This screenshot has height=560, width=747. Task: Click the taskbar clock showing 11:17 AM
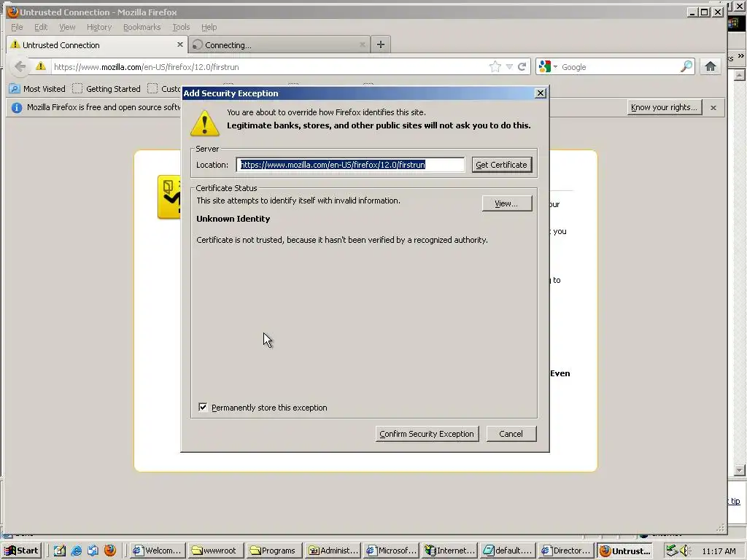pyautogui.click(x=719, y=551)
